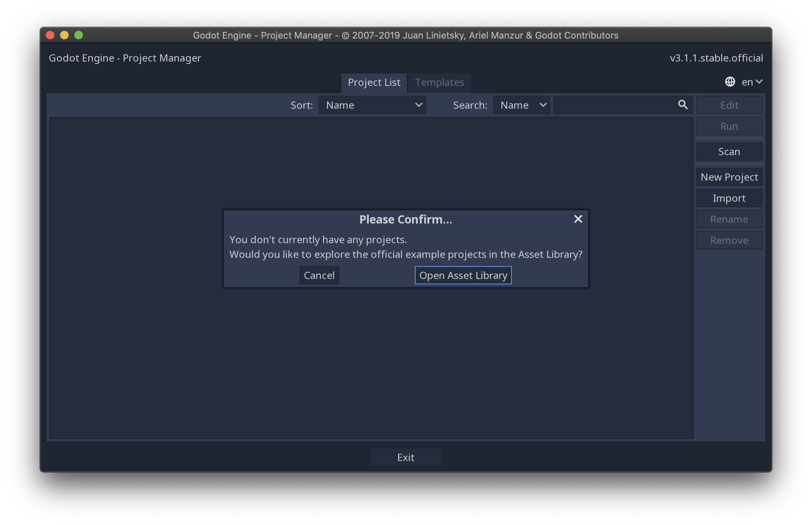Expand the Search by Name dropdown

521,104
